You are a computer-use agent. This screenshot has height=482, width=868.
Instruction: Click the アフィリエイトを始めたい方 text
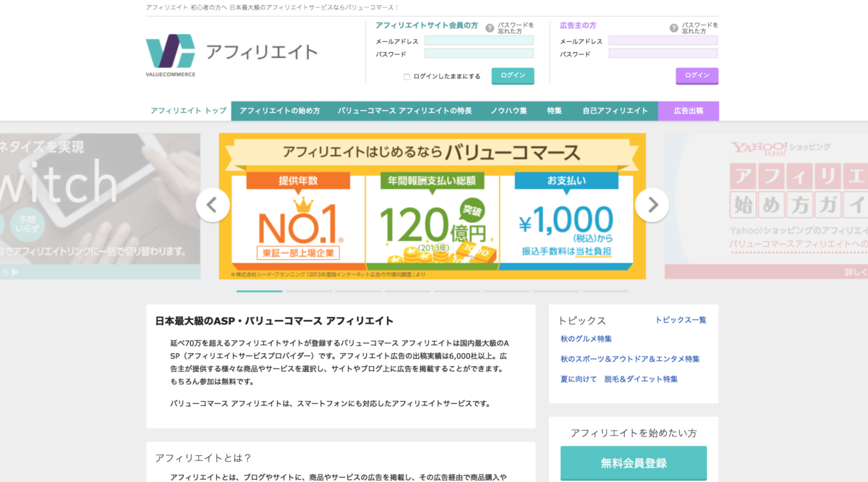click(634, 433)
